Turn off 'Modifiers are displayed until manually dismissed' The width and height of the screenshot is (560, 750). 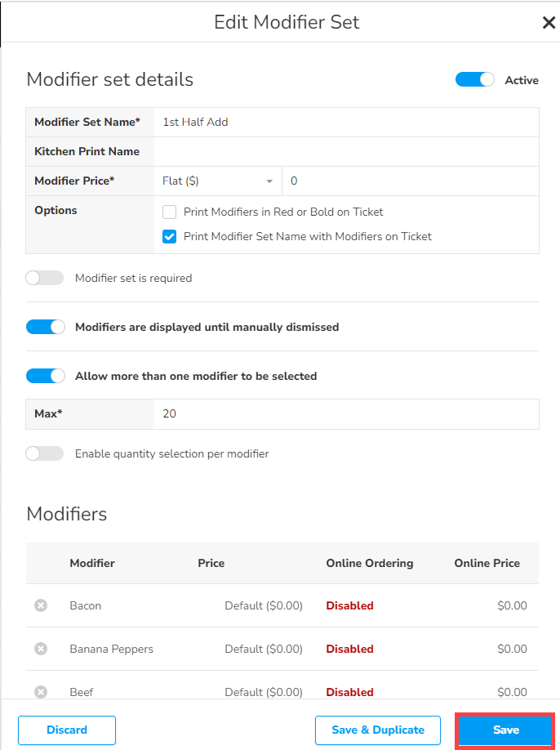(x=46, y=327)
